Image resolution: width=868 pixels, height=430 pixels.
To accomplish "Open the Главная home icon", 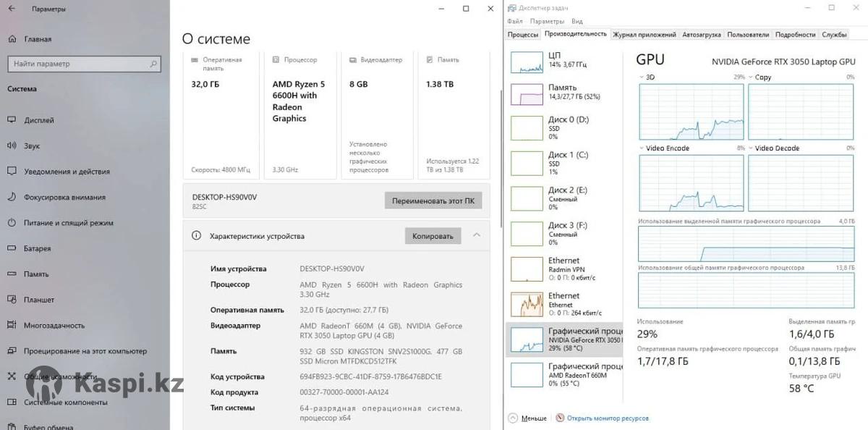I will pyautogui.click(x=12, y=39).
